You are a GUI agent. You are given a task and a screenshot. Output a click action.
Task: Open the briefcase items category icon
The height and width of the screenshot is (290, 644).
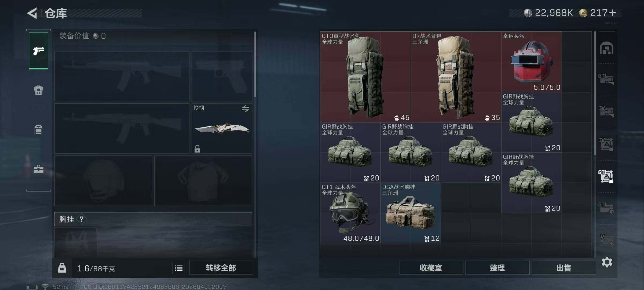pos(39,169)
